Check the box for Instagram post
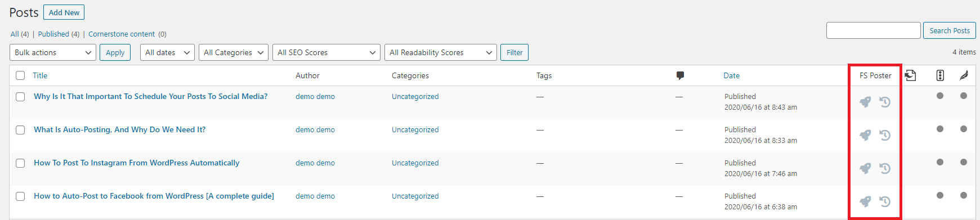The image size is (980, 220). (x=20, y=163)
